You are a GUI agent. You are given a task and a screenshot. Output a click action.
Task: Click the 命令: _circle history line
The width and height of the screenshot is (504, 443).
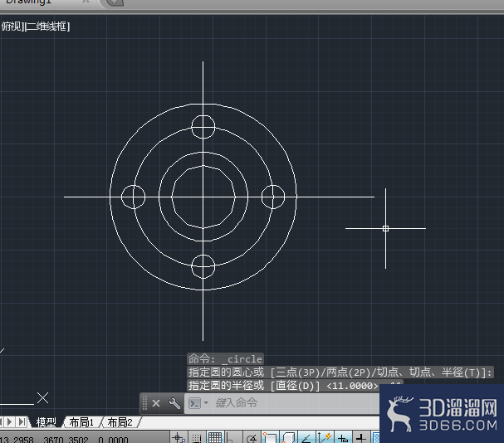(225, 358)
